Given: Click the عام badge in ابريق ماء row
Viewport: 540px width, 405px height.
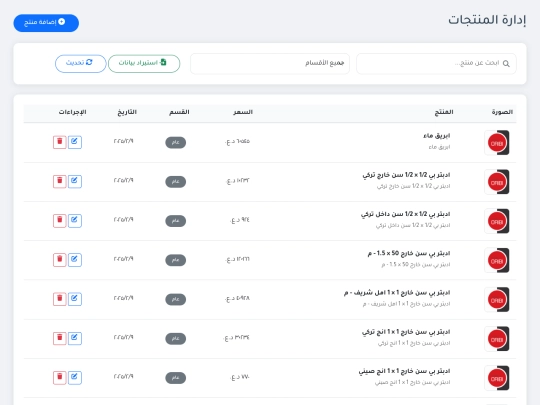Looking at the screenshot, I should (x=176, y=143).
